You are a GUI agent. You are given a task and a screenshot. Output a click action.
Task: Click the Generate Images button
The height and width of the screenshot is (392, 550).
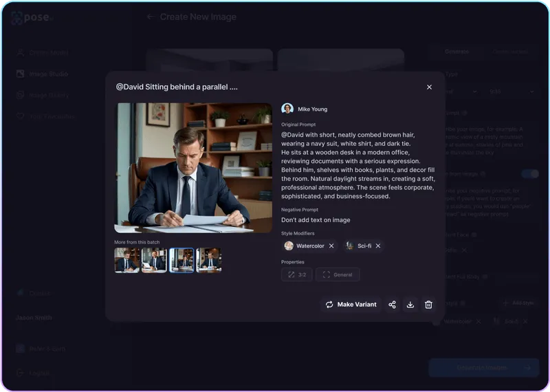(484, 368)
